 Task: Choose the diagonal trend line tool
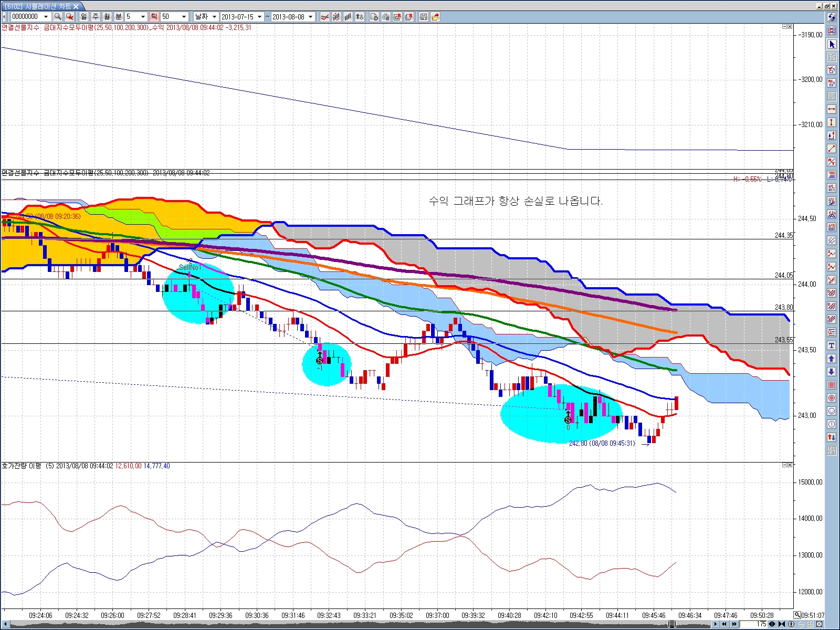pyautogui.click(x=832, y=149)
